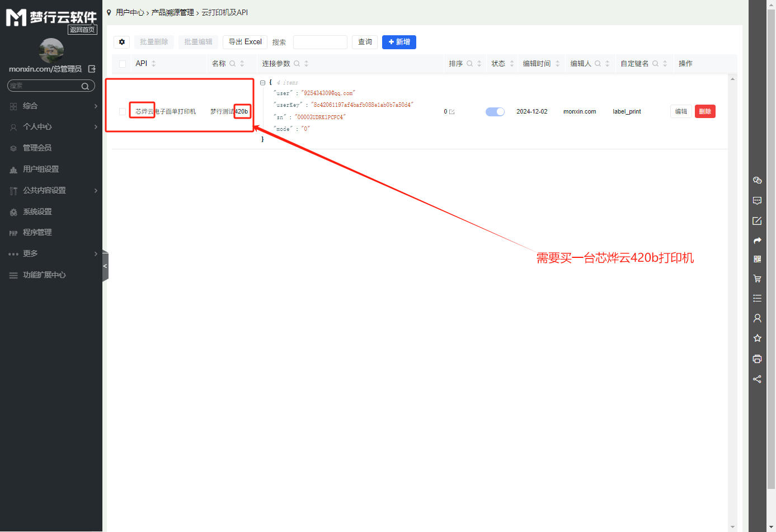Check the 芯烨云电子面单打印机 row checkbox
Image resolution: width=776 pixels, height=532 pixels.
(x=123, y=112)
